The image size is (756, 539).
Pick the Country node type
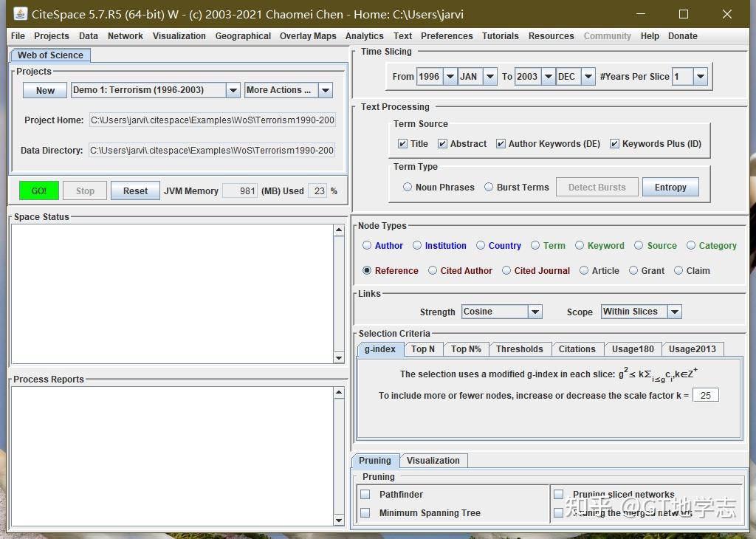pyautogui.click(x=481, y=245)
